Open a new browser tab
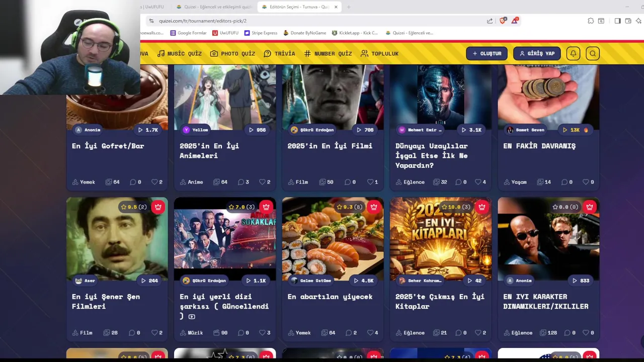This screenshot has width=644, height=362. click(349, 7)
